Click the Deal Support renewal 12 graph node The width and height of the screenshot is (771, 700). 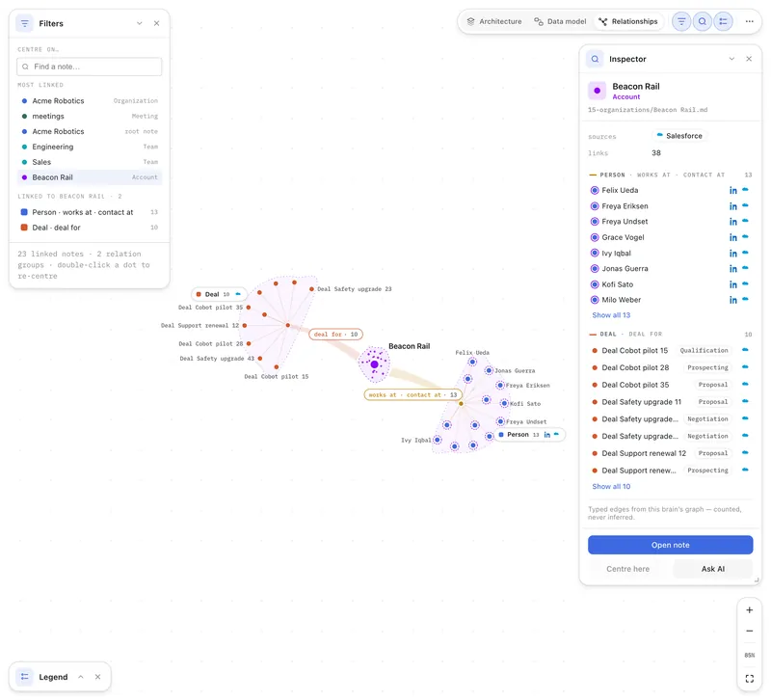pos(245,326)
